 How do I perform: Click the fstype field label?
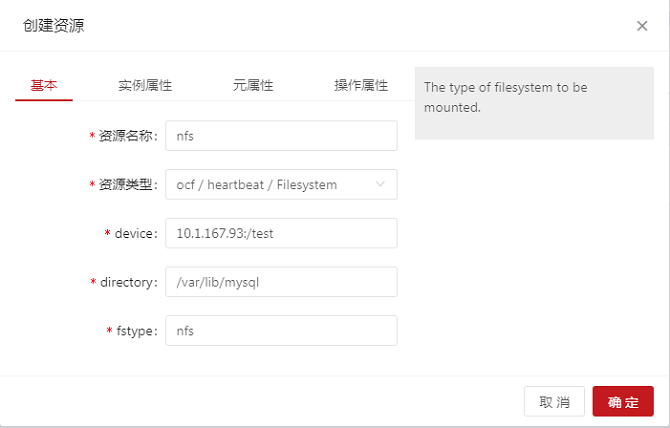(135, 331)
